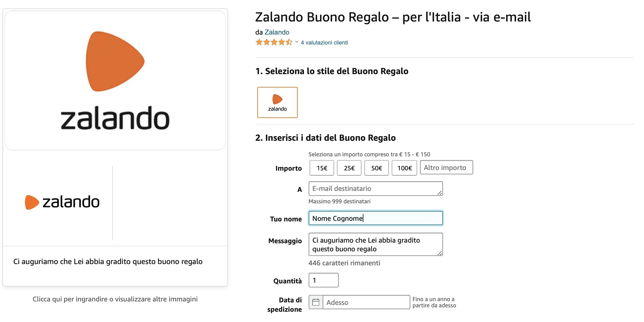Open the Quantità quantity field
This screenshot has height=322, width=644.
coord(323,280)
